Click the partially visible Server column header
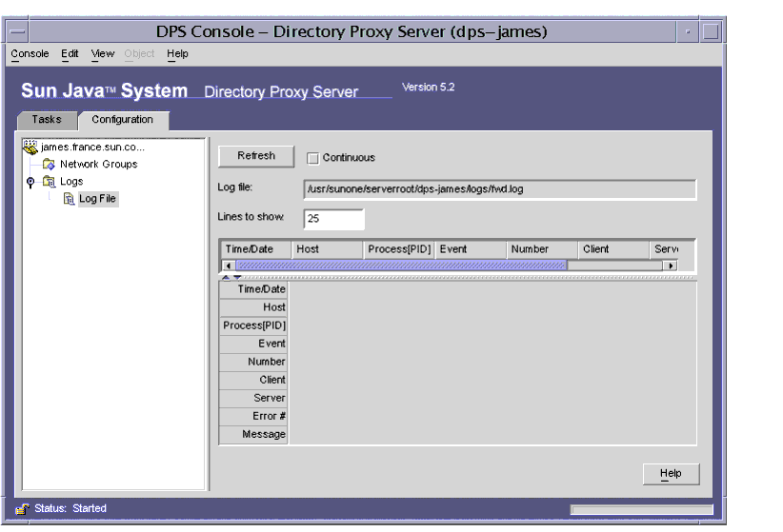This screenshot has height=532, width=783. [666, 249]
